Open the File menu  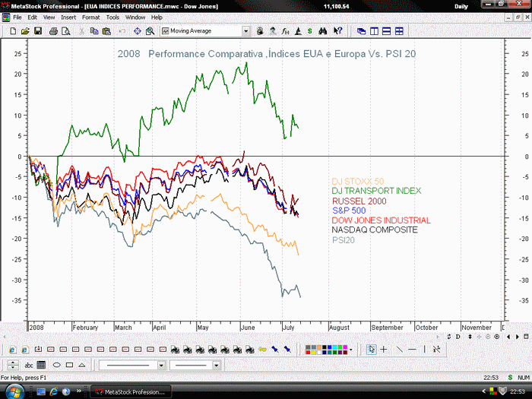pyautogui.click(x=17, y=17)
